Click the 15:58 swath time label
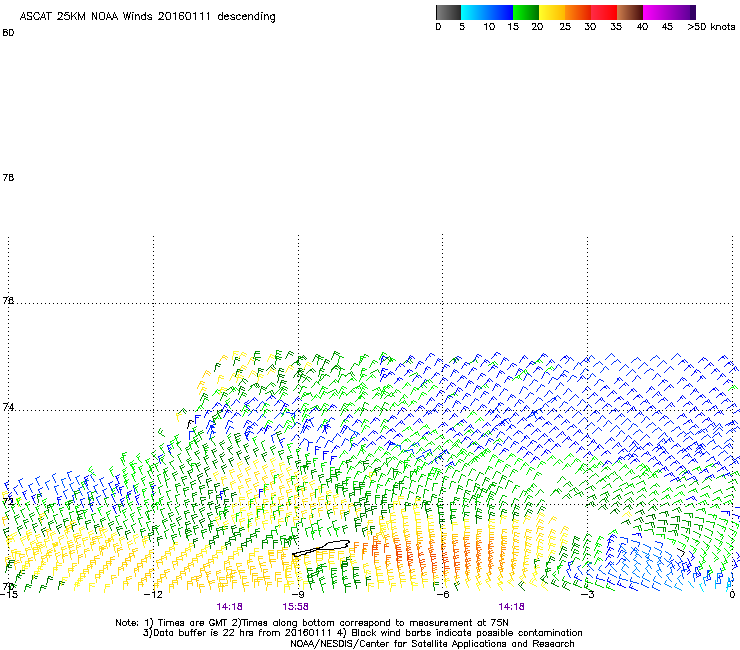Viewport: 740px width, 650px height. [x=295, y=607]
